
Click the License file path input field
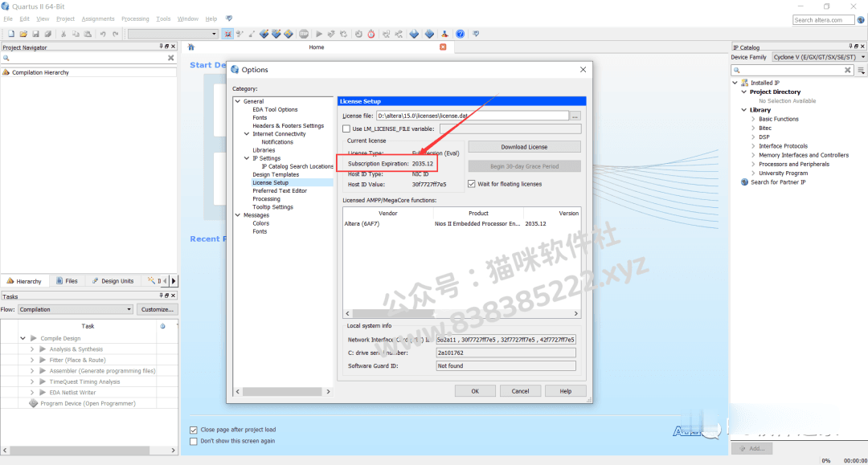pyautogui.click(x=473, y=116)
